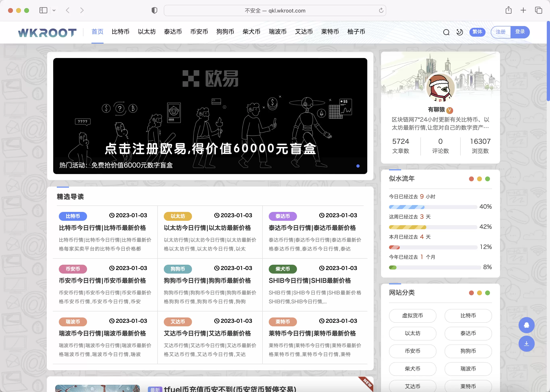Open 币安币今日行情|币安币最新价格 article
Image resolution: width=550 pixels, height=392 pixels.
pos(102,281)
